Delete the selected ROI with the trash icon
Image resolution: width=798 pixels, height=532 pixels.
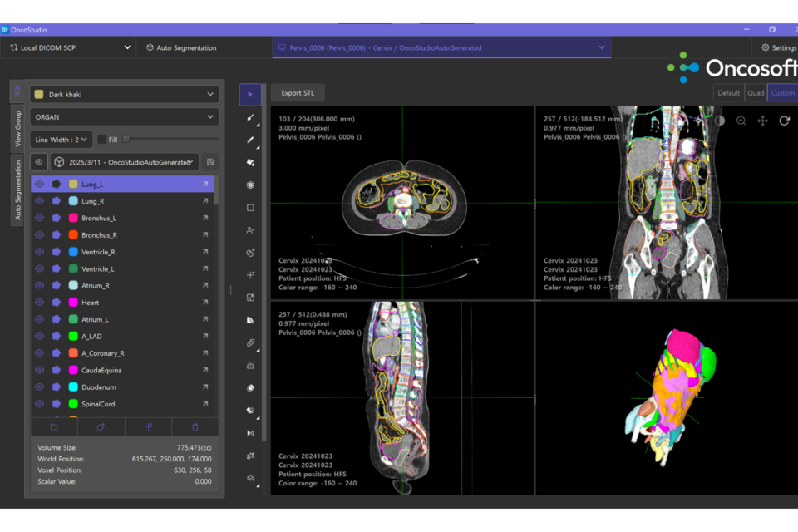click(x=195, y=427)
